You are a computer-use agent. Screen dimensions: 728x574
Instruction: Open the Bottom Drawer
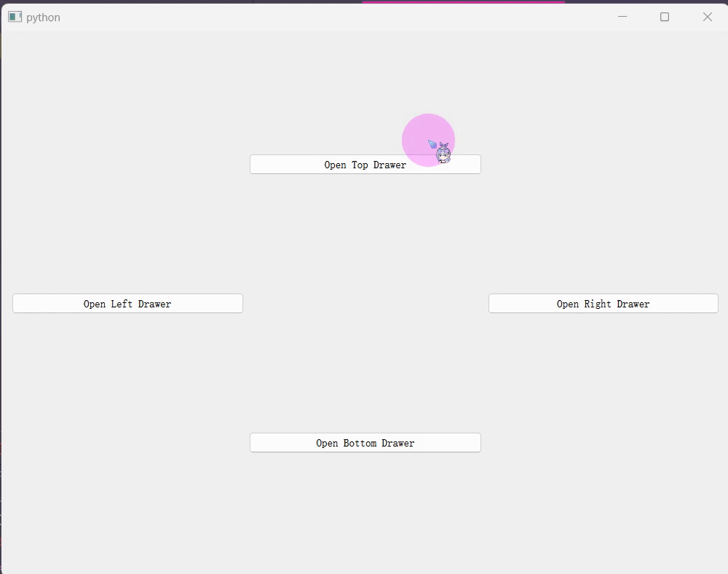365,443
